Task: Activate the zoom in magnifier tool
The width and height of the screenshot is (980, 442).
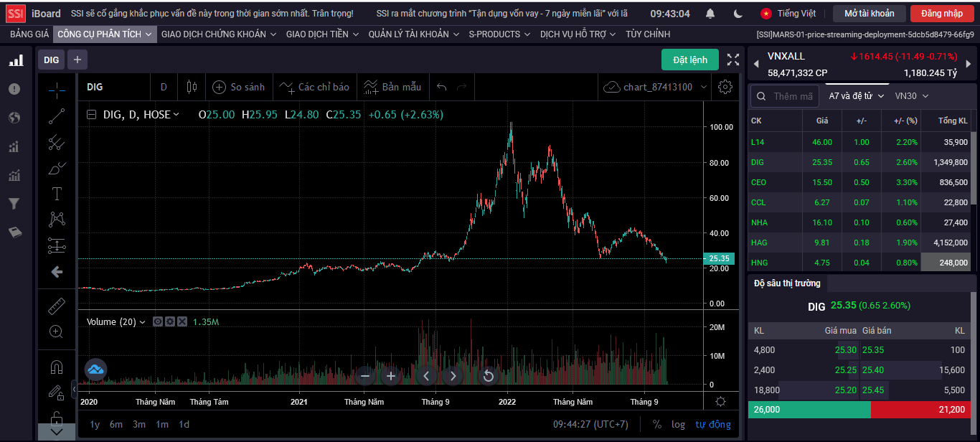Action: click(x=57, y=331)
